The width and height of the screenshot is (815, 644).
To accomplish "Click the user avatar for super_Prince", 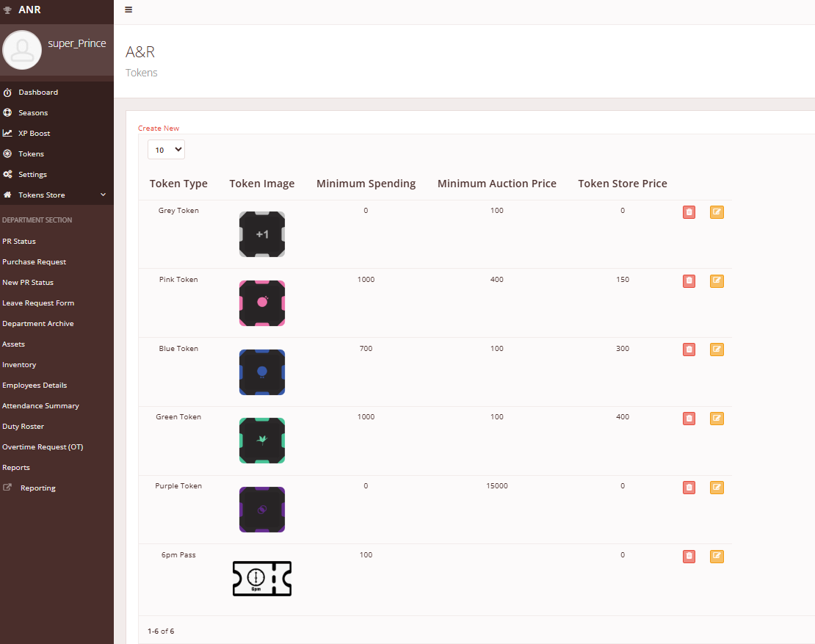I will pos(22,50).
